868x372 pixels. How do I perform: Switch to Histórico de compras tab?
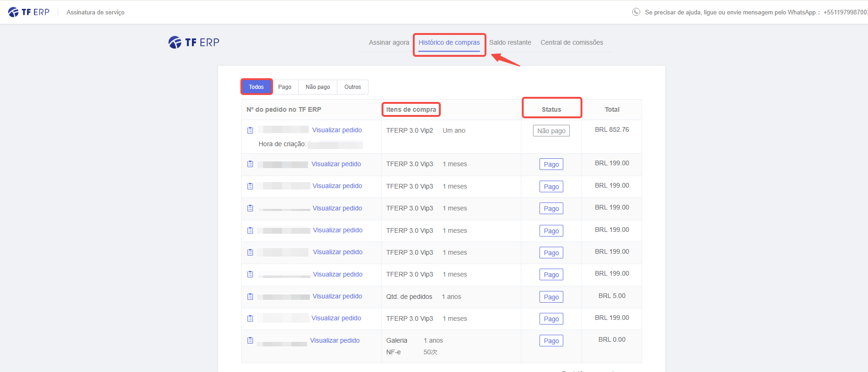449,42
